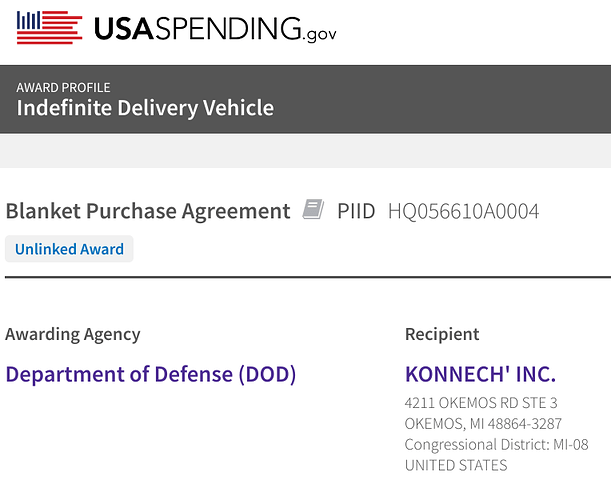Viewport: 611px width, 500px height.
Task: Click the Recipient section heading
Action: pos(442,334)
